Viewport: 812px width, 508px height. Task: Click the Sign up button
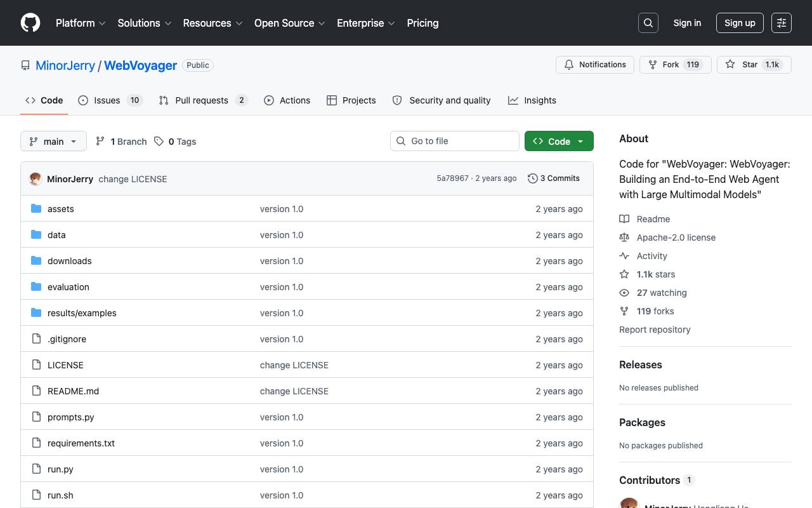740,23
